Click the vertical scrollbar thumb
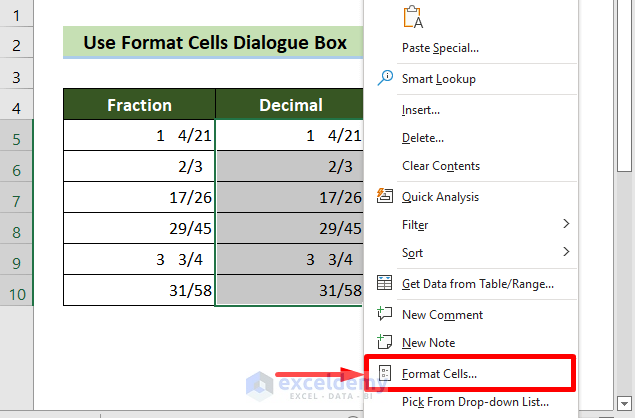 click(x=626, y=80)
